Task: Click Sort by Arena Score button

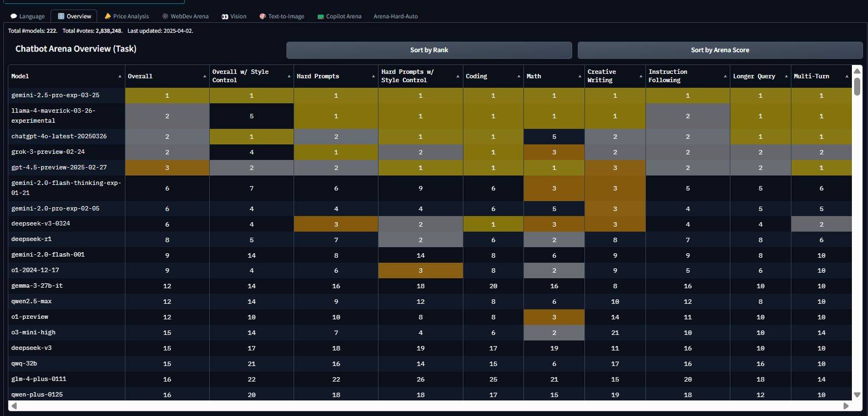Action: (x=720, y=50)
